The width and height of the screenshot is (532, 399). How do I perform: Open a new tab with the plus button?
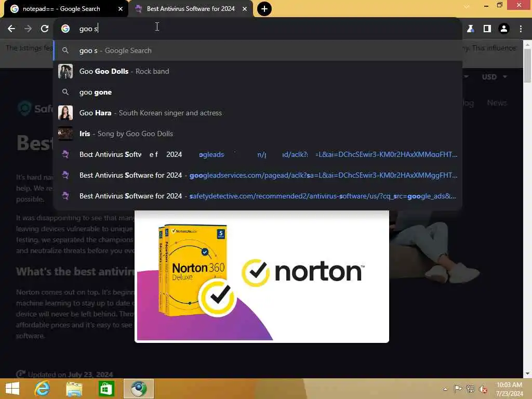[x=264, y=9]
